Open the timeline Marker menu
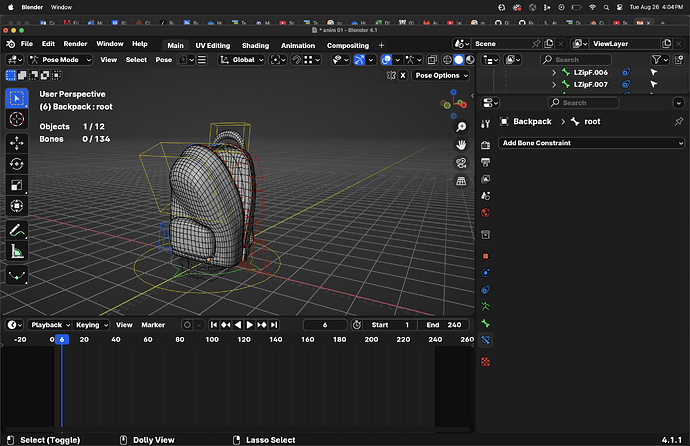Screen dimensions: 690x446 pos(153,325)
